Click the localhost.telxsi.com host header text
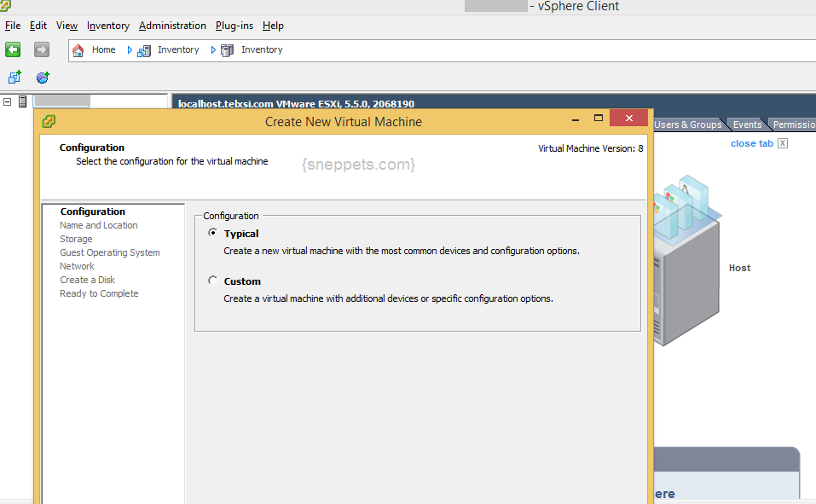The height and width of the screenshot is (504, 816). click(296, 103)
